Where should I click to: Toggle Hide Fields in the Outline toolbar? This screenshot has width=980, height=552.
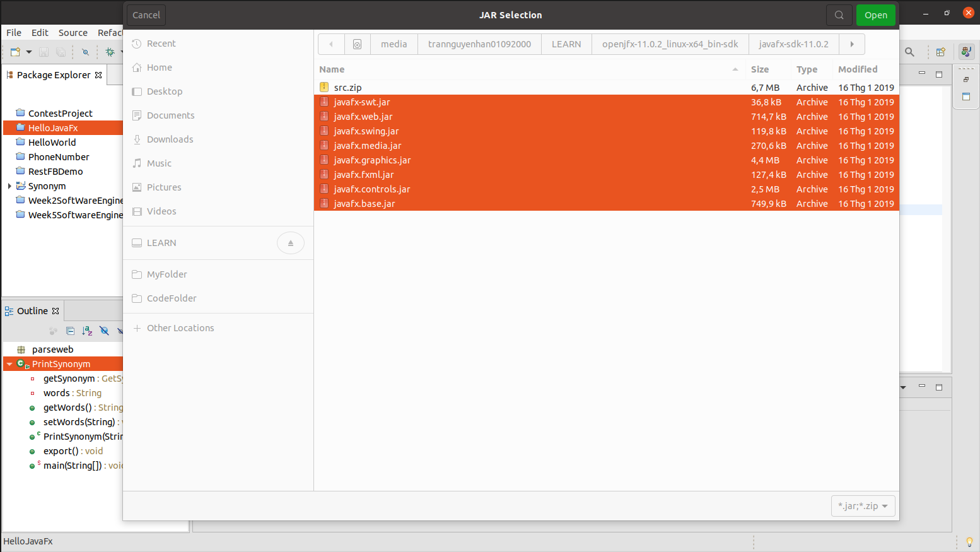103,330
